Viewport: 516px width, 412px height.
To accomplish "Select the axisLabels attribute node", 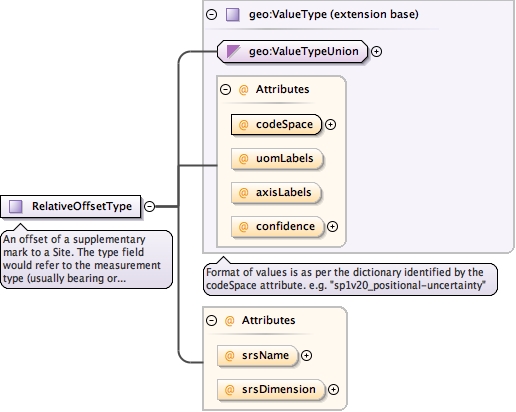I will pyautogui.click(x=276, y=193).
